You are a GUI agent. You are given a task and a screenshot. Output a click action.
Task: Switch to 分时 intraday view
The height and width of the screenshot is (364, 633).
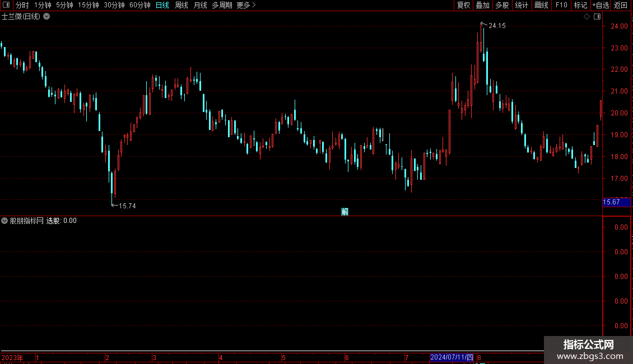point(22,5)
